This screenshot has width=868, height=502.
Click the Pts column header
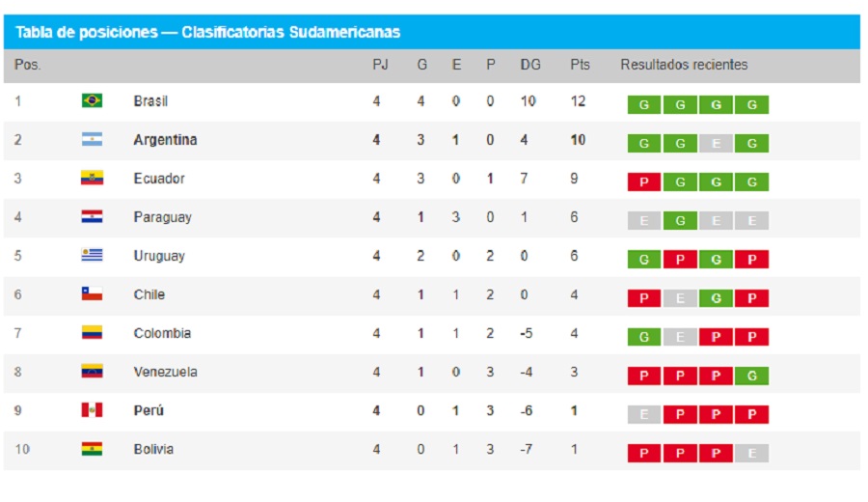[580, 65]
